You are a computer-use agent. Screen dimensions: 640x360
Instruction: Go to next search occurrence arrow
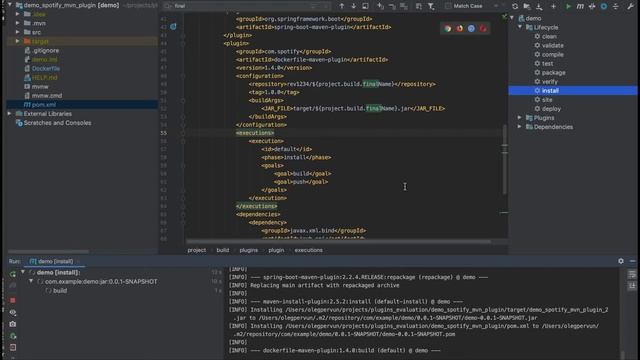(353, 6)
